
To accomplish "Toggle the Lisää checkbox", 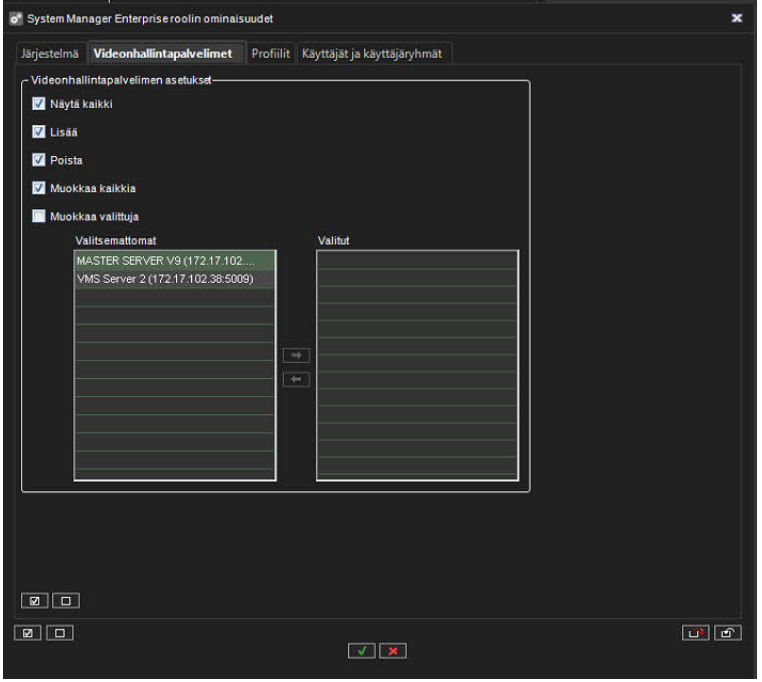I will point(39,131).
